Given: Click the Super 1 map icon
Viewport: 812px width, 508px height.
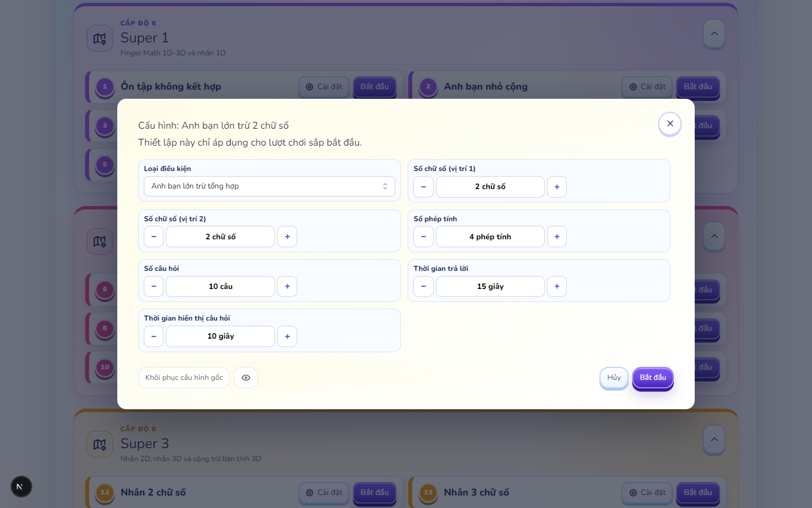Looking at the screenshot, I should tap(100, 38).
